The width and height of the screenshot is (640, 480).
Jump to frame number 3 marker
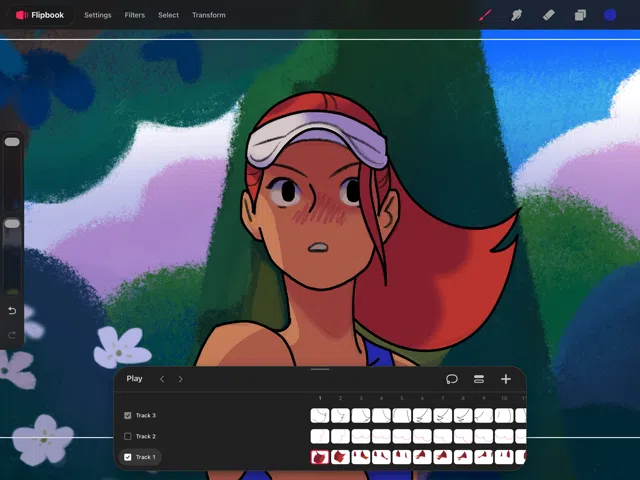point(361,398)
